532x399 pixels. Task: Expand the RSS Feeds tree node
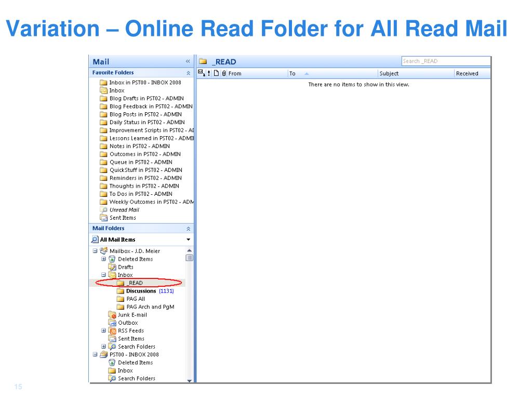tap(103, 330)
